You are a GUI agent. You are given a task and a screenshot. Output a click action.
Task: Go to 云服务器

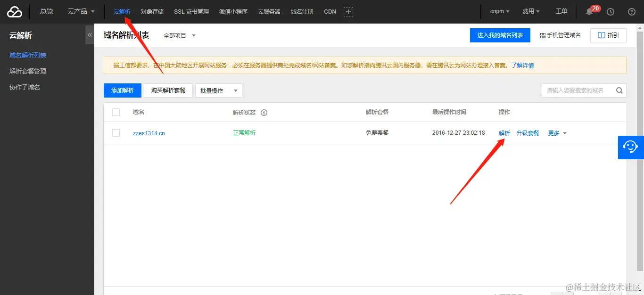(269, 11)
